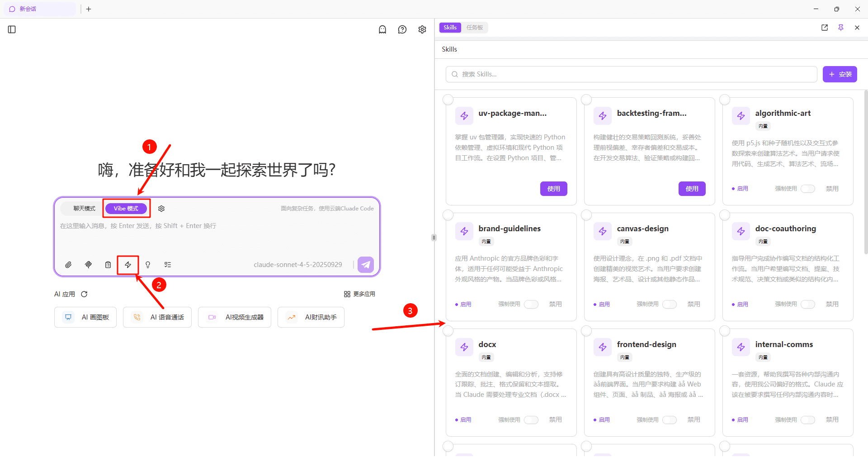The image size is (868, 467).
Task: Click 启用 on the algorithmic-art card
Action: [740, 189]
